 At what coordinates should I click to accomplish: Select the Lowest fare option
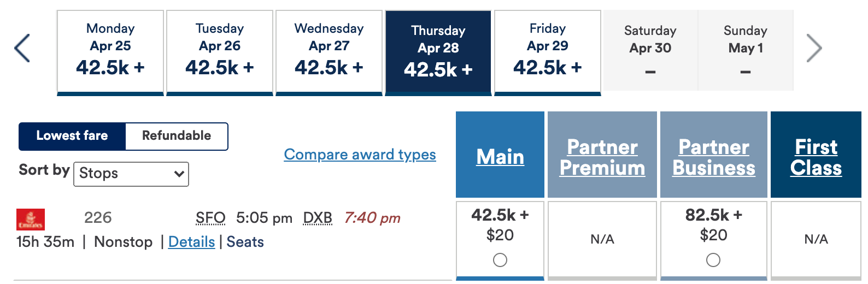coord(72,136)
